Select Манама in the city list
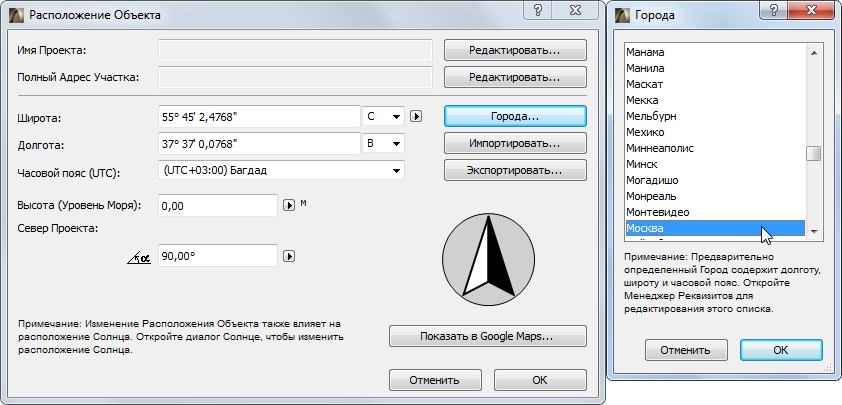Viewport: 842px width, 405px height. pyautogui.click(x=715, y=52)
